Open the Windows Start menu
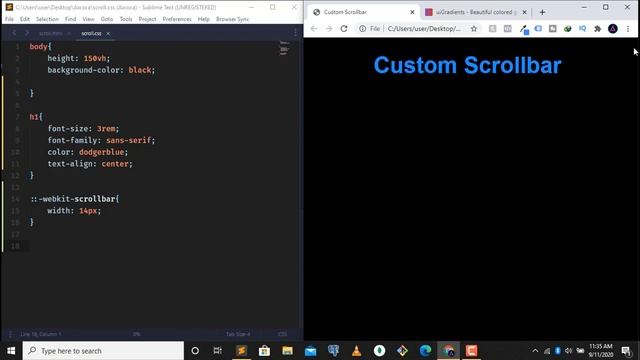This screenshot has height=360, width=640. click(x=11, y=351)
